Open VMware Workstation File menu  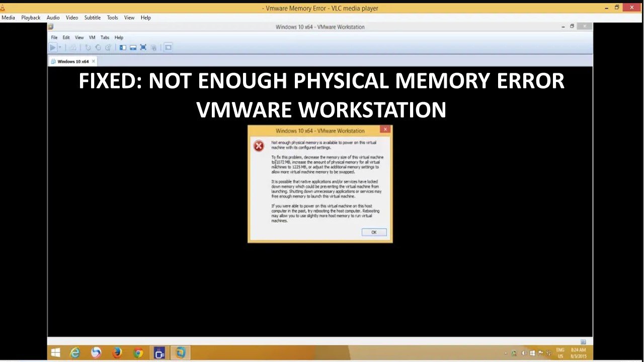pos(54,38)
